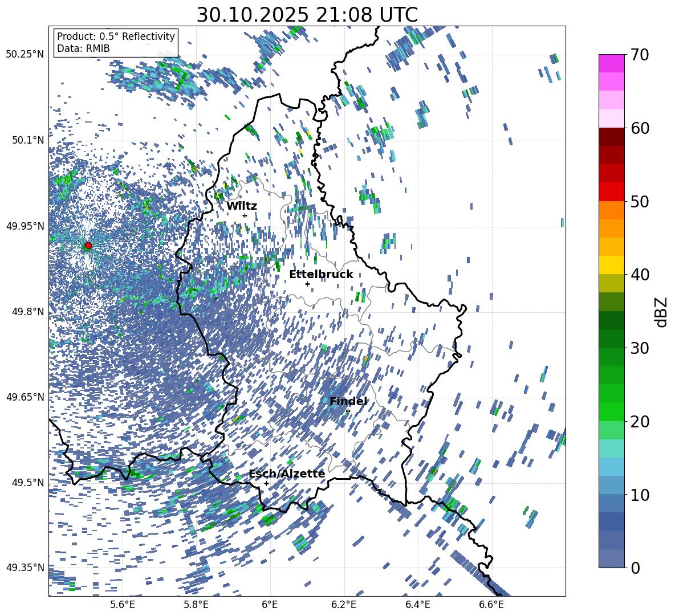
Task: Click the 49.5°N latitude label
Action: (x=27, y=482)
